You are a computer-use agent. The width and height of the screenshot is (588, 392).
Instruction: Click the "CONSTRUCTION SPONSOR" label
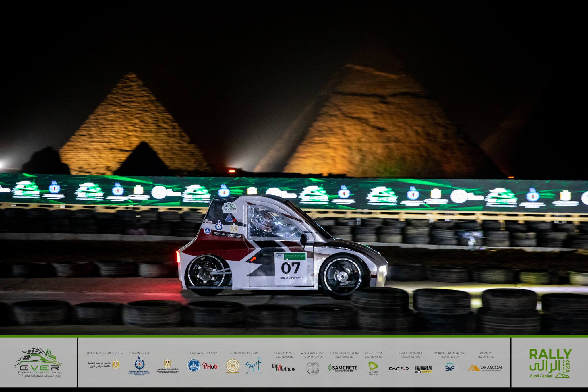pos(344,355)
